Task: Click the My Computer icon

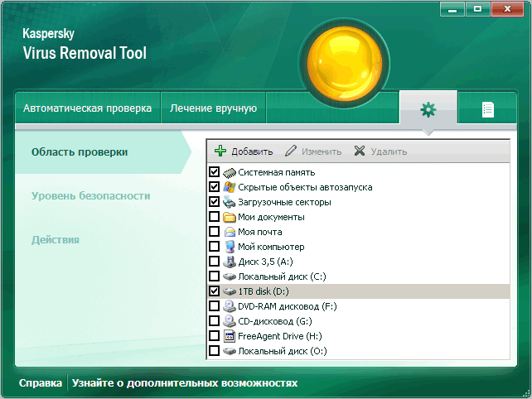Action: (x=230, y=247)
